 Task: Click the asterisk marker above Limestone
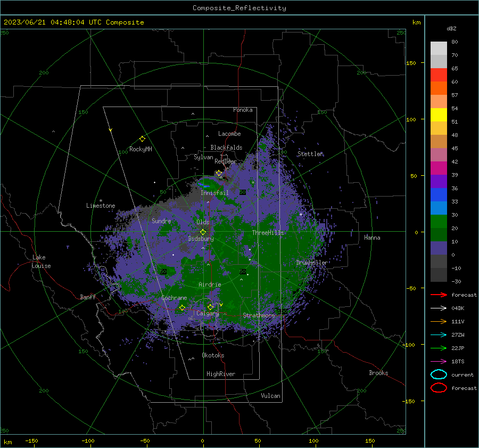click(x=101, y=201)
